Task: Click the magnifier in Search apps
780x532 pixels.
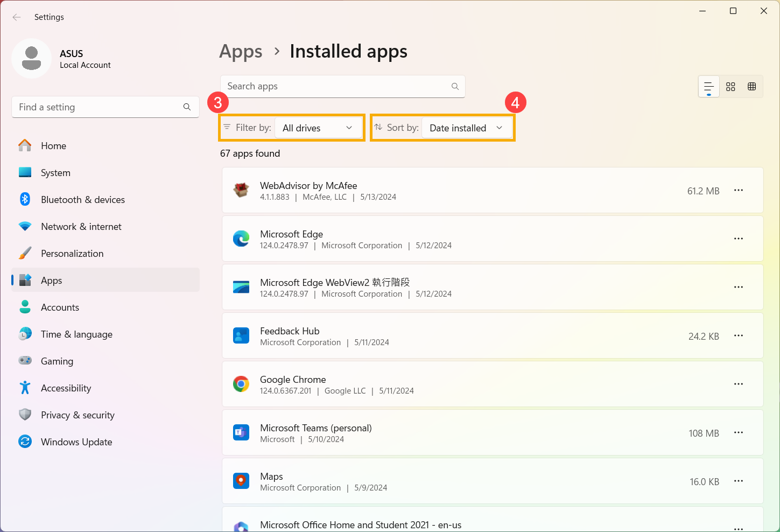Action: (455, 86)
